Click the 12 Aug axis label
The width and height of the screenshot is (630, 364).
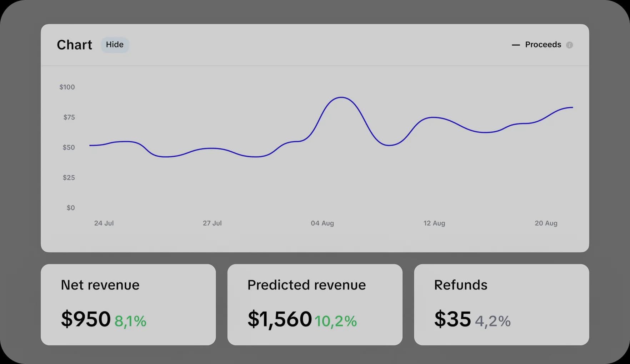(x=434, y=223)
